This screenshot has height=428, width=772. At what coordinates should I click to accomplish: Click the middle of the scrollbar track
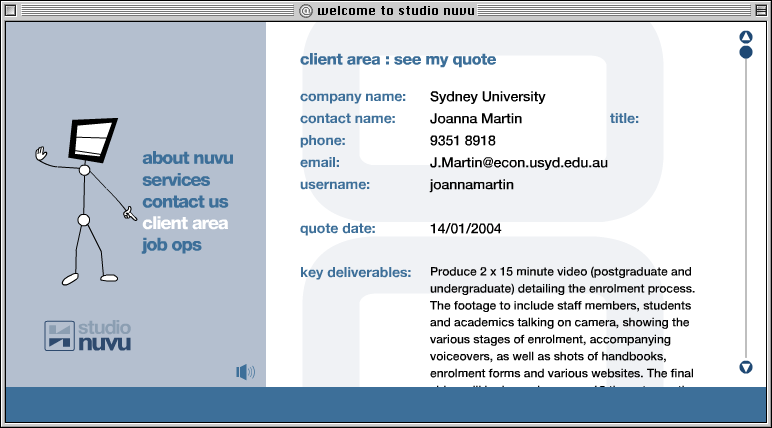pyautogui.click(x=745, y=205)
